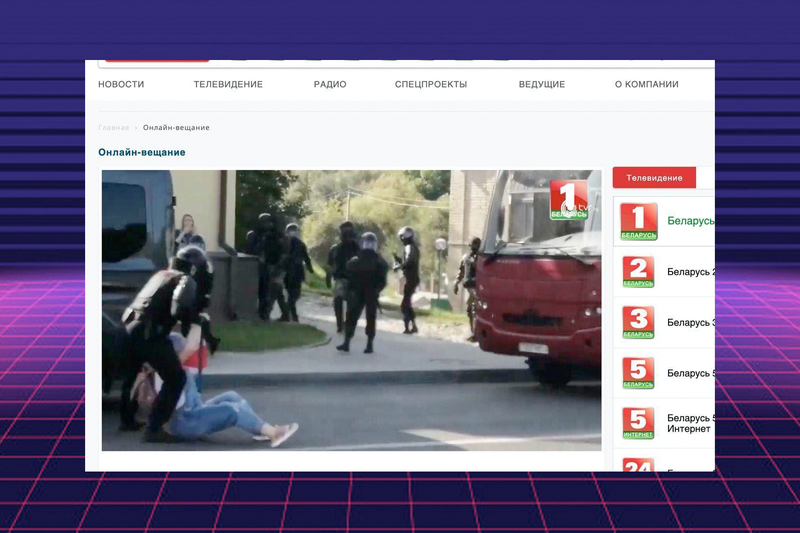
Task: Select the Беларусь 1 text link
Action: tap(690, 221)
